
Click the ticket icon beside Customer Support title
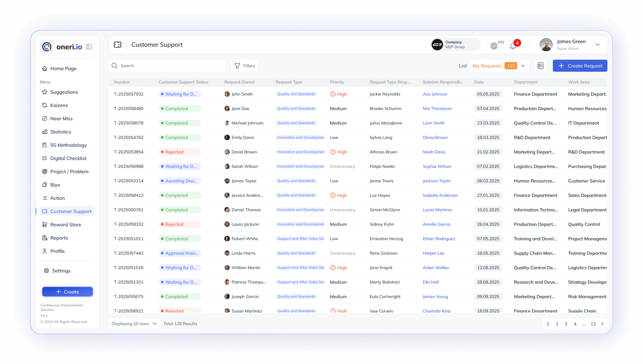[118, 45]
